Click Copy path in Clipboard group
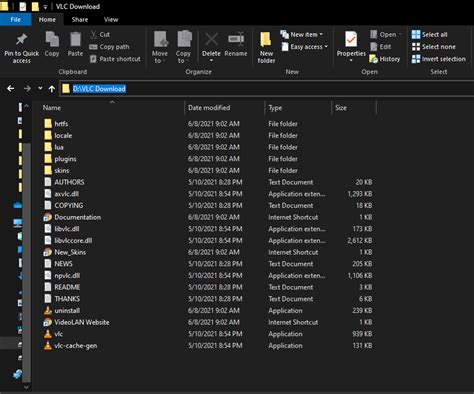The width and height of the screenshot is (474, 394). (109, 47)
